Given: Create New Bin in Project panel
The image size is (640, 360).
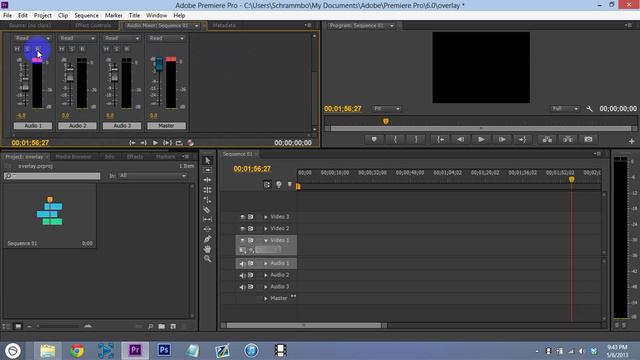Looking at the screenshot, I should pyautogui.click(x=162, y=327).
